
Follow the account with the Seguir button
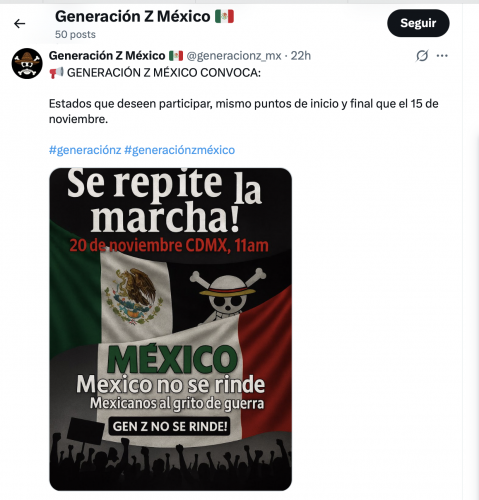click(x=418, y=23)
